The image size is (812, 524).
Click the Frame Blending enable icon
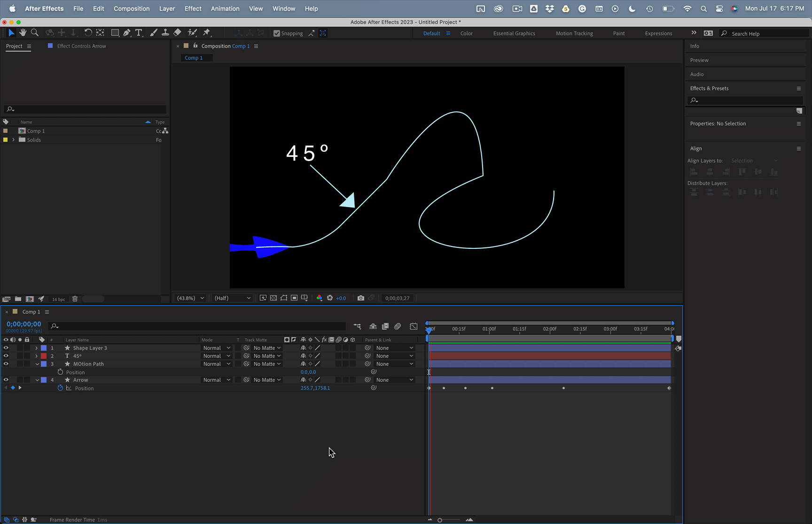[x=385, y=326]
